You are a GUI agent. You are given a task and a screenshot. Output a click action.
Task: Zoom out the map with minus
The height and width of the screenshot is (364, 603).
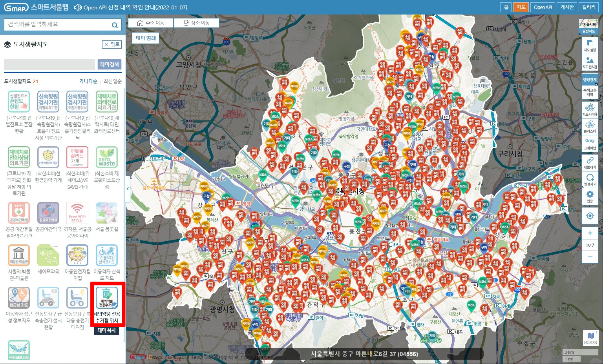[590, 257]
